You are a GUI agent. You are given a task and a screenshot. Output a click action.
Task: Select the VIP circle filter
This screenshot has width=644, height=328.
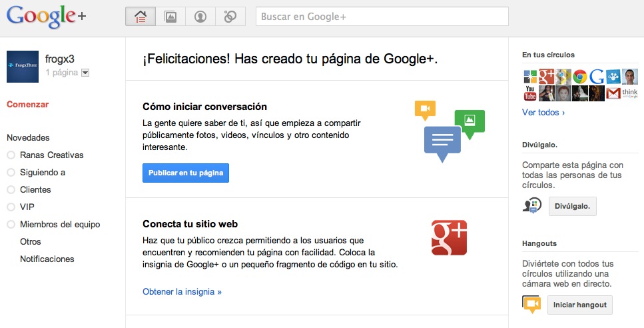tap(27, 207)
